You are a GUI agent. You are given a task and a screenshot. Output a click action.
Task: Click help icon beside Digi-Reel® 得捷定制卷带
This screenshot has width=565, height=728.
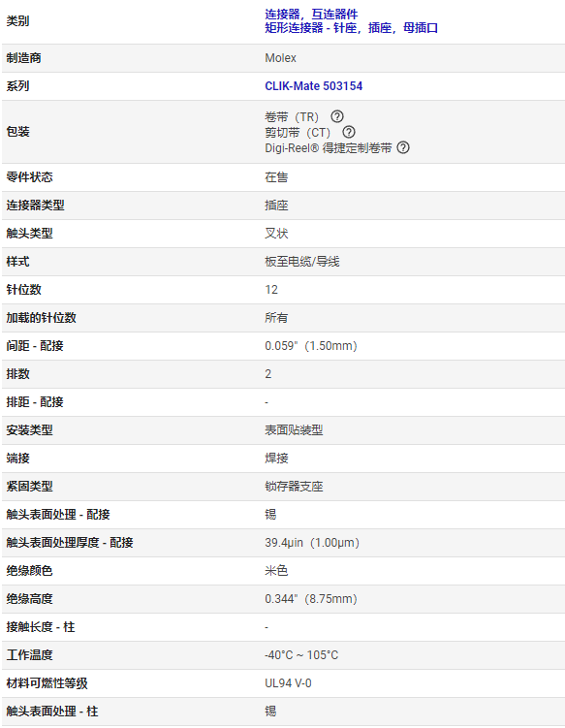[x=403, y=147]
